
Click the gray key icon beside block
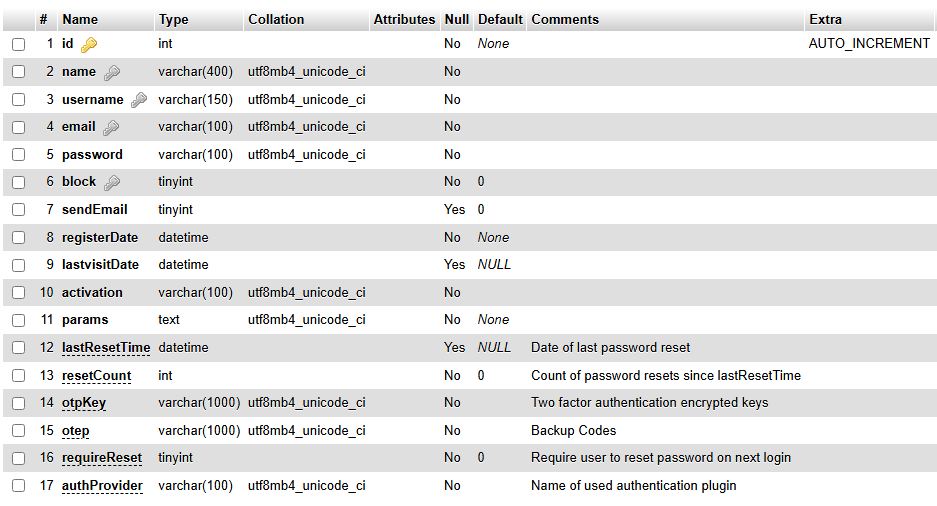pos(112,182)
